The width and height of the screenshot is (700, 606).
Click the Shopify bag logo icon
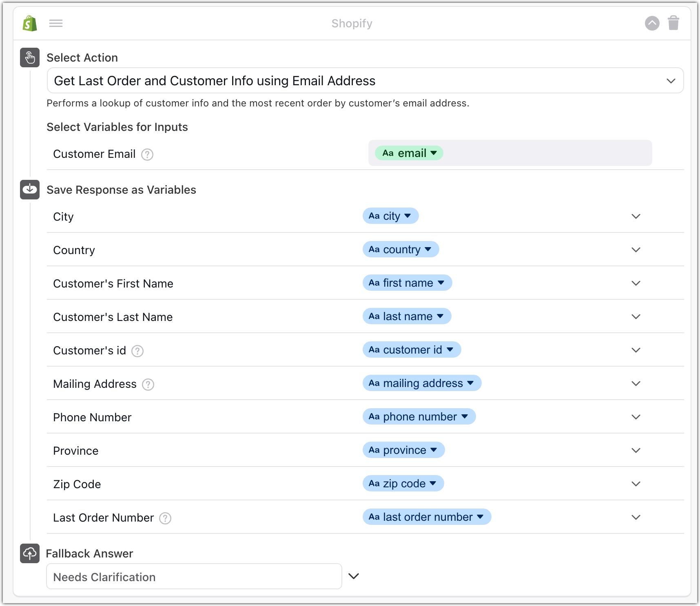30,24
